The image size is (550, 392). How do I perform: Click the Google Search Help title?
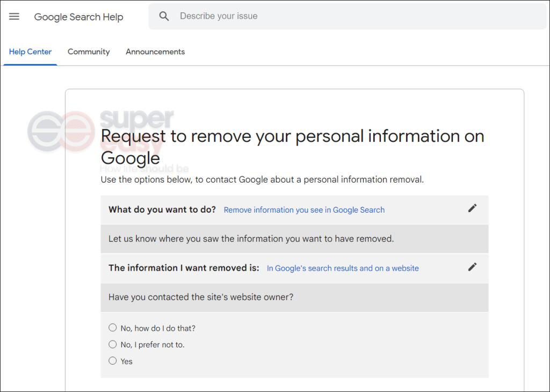[78, 17]
